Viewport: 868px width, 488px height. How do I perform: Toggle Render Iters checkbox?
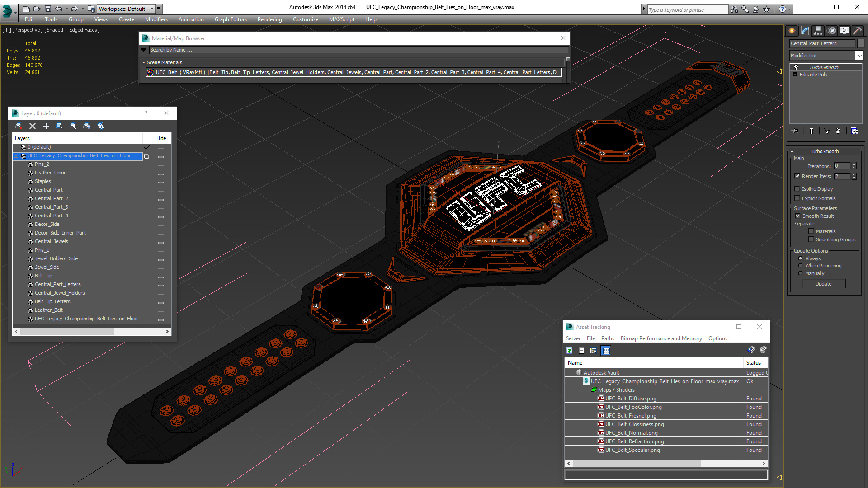797,176
